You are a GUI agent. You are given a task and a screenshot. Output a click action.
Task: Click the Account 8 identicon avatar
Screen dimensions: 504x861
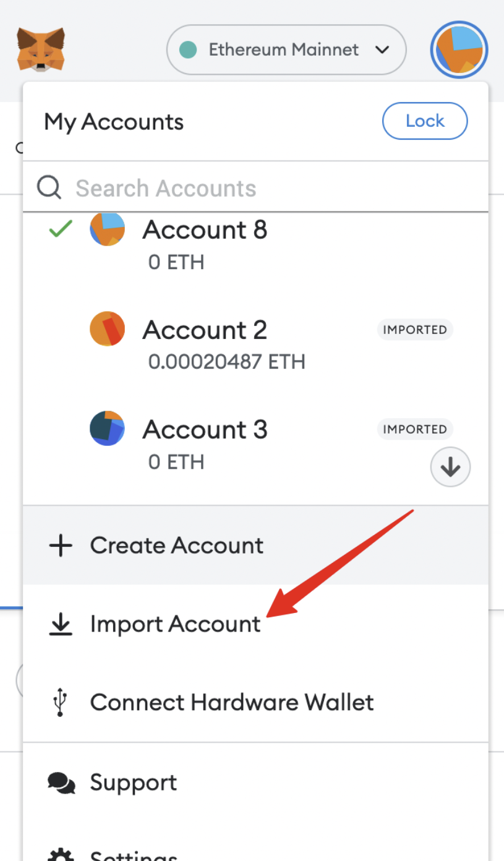[108, 229]
